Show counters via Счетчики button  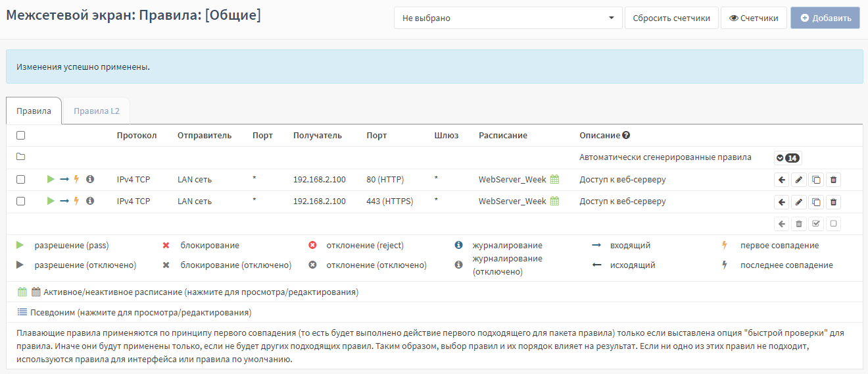point(753,18)
